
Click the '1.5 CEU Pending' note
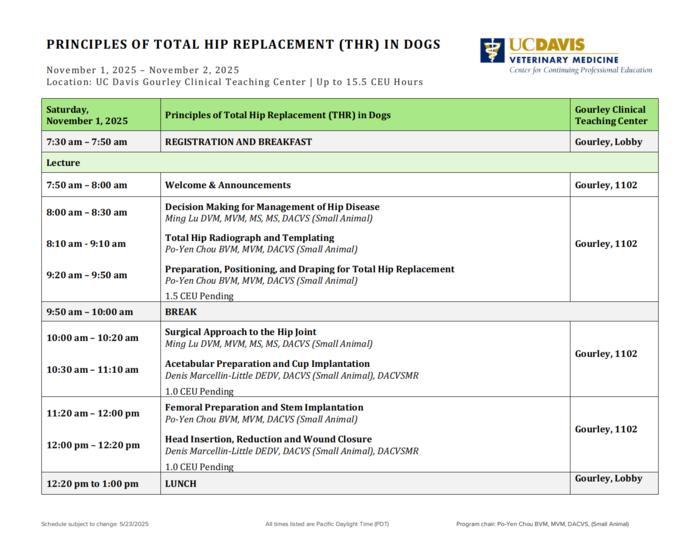coord(199,295)
